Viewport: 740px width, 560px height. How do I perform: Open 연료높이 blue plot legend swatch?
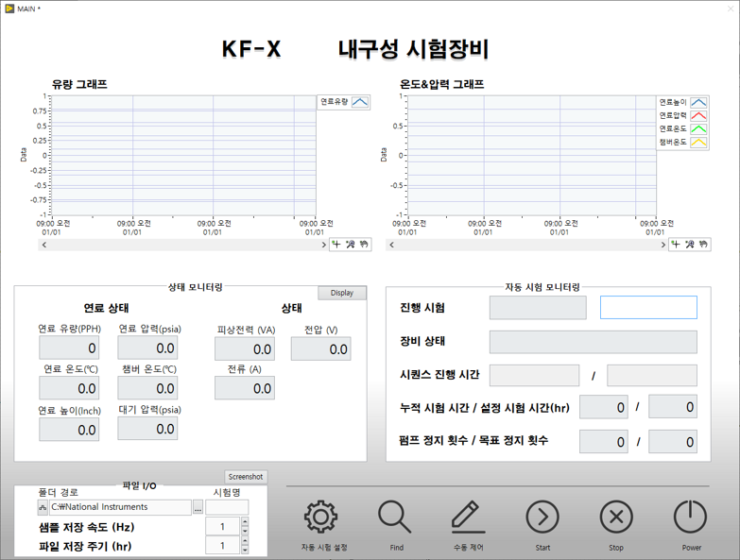pos(698,102)
